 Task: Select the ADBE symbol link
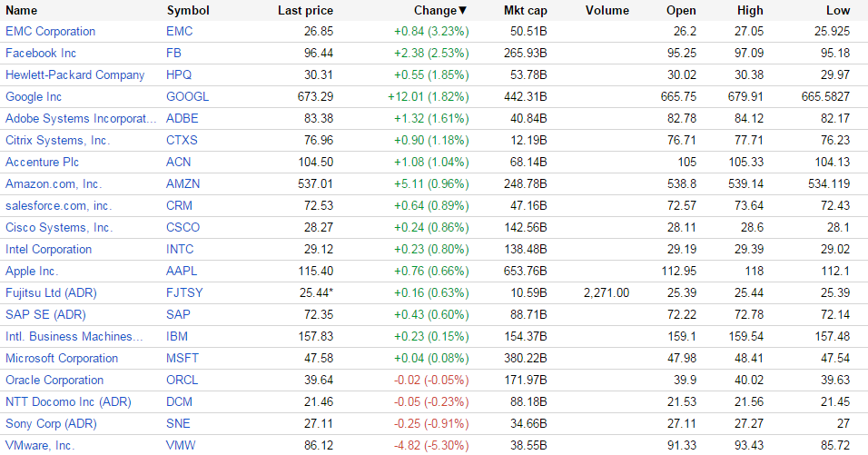coord(182,119)
